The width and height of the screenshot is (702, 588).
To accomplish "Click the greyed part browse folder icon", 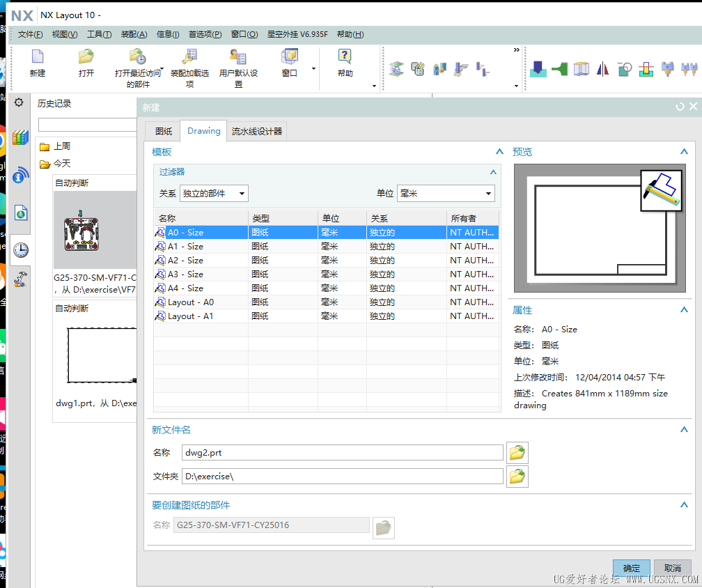I will pyautogui.click(x=383, y=528).
